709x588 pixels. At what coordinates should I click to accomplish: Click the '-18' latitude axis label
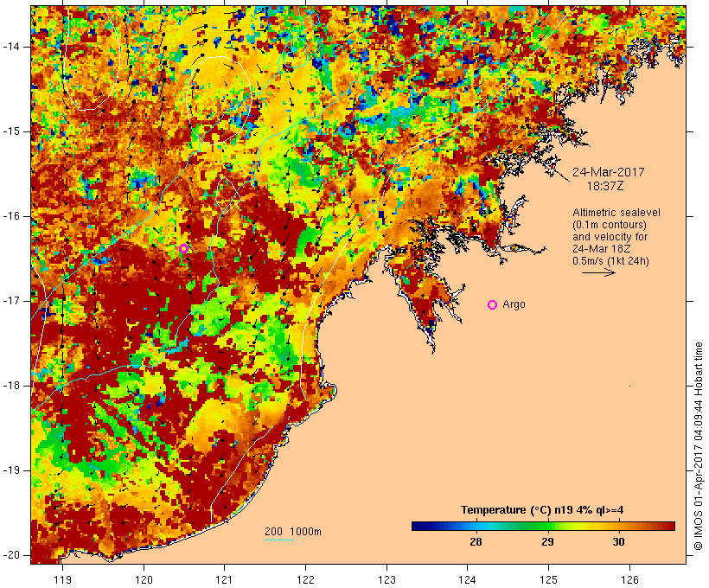pyautogui.click(x=10, y=386)
